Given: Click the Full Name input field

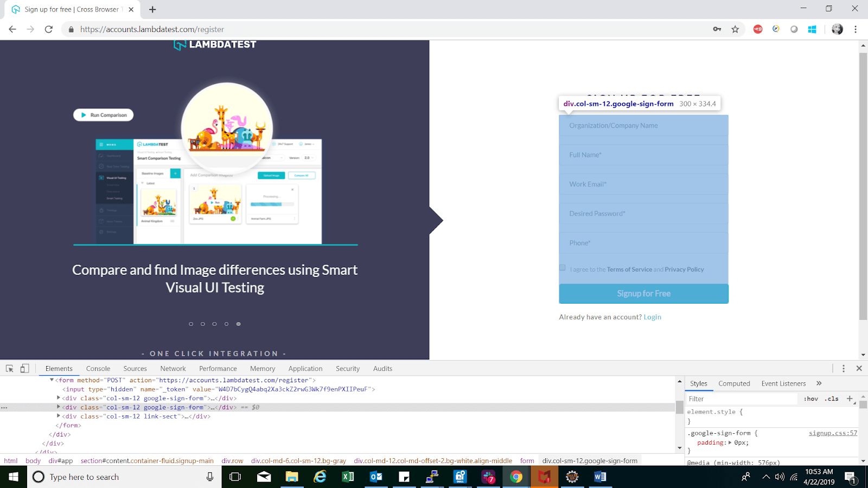Looking at the screenshot, I should pyautogui.click(x=644, y=155).
